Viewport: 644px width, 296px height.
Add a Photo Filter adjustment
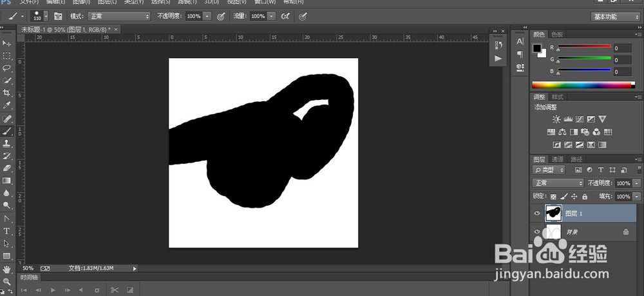click(585, 132)
